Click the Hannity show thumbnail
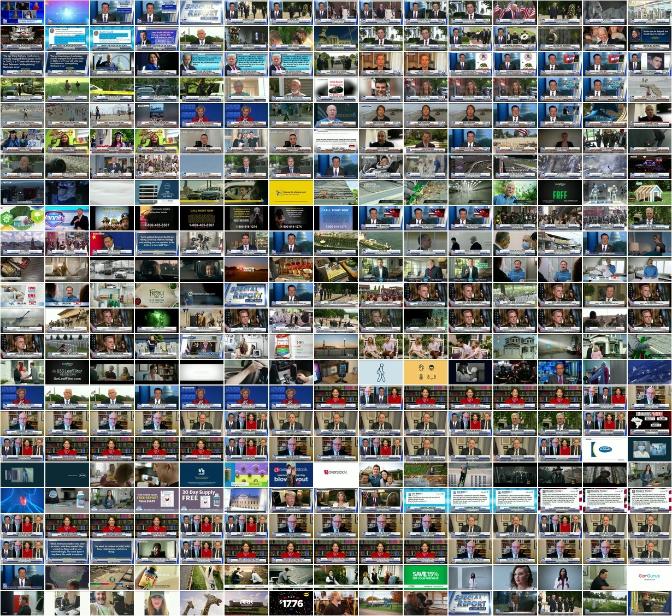This screenshot has width=672, height=616. coord(67,218)
